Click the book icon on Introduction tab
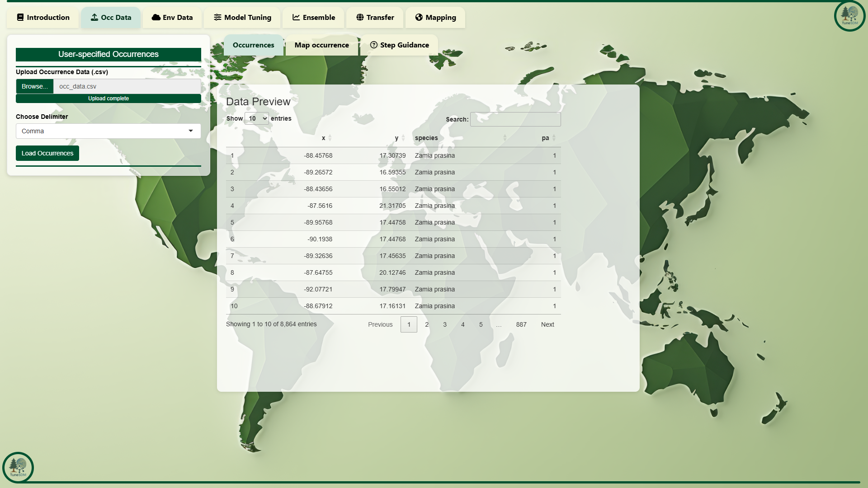The image size is (868, 488). (20, 18)
